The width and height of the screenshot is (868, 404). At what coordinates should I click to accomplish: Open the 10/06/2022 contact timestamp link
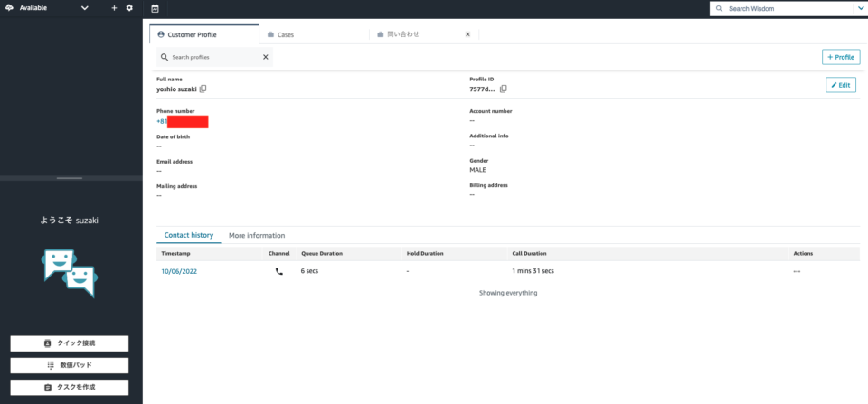click(179, 271)
